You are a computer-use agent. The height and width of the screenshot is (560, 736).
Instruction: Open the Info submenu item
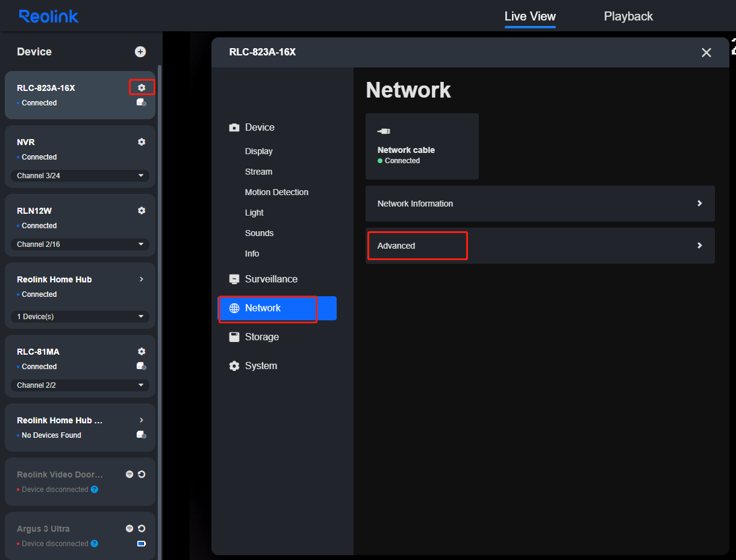[252, 254]
